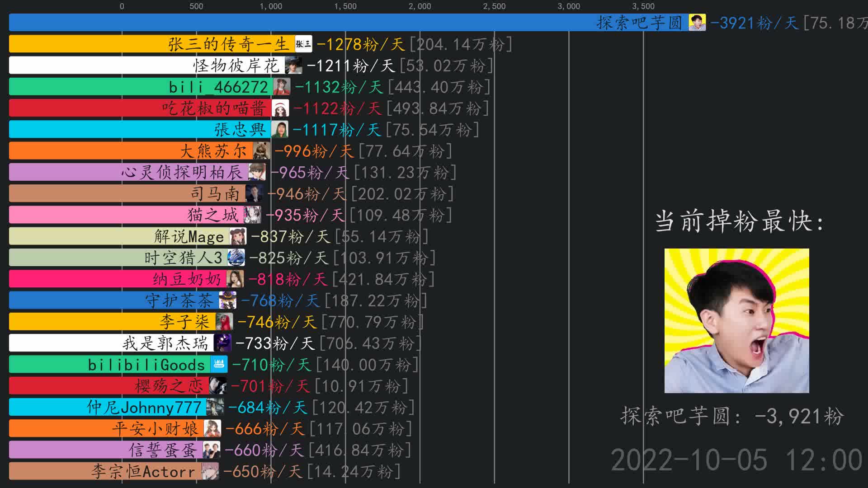The height and width of the screenshot is (488, 868).
Task: Click the avatar next to bili_466272
Action: (282, 87)
